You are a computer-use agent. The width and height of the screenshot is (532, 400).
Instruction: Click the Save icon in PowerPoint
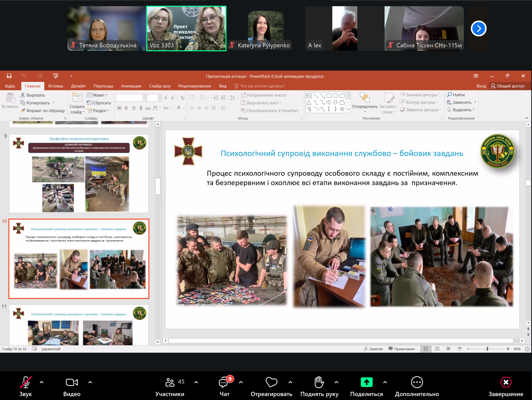point(9,76)
